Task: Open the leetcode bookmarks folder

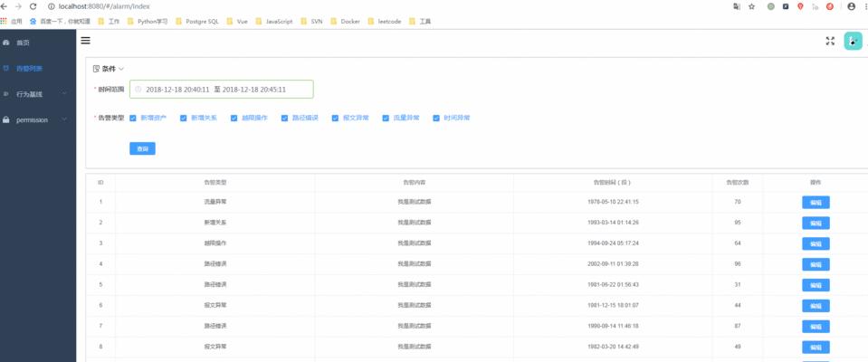Action: [x=385, y=22]
